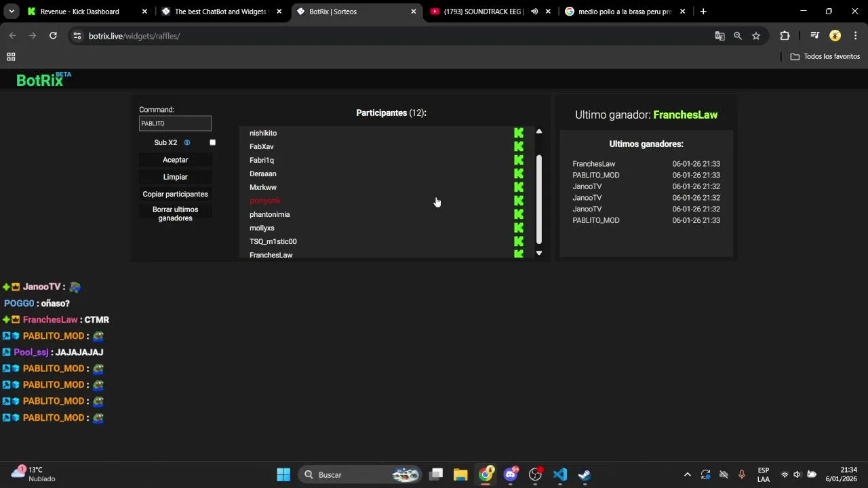The height and width of the screenshot is (488, 868).
Task: Click the Kick icon in TSQ_m1stic00's row
Action: [x=519, y=241]
